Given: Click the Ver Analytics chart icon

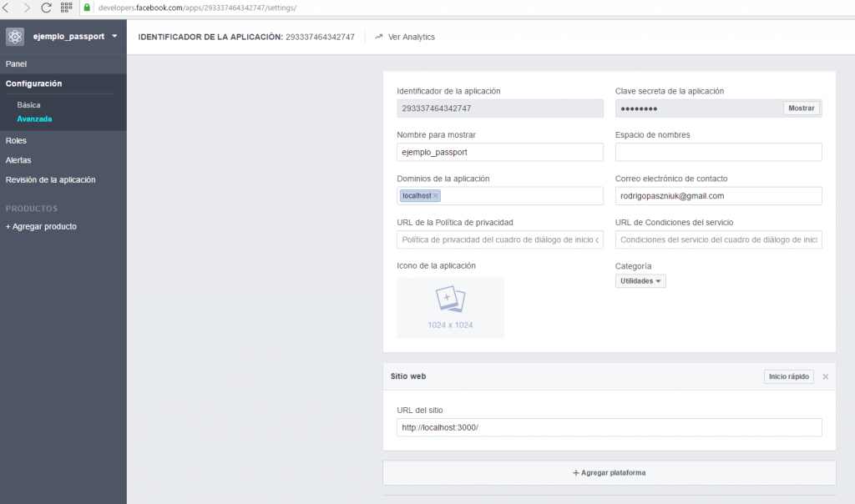Looking at the screenshot, I should point(379,37).
